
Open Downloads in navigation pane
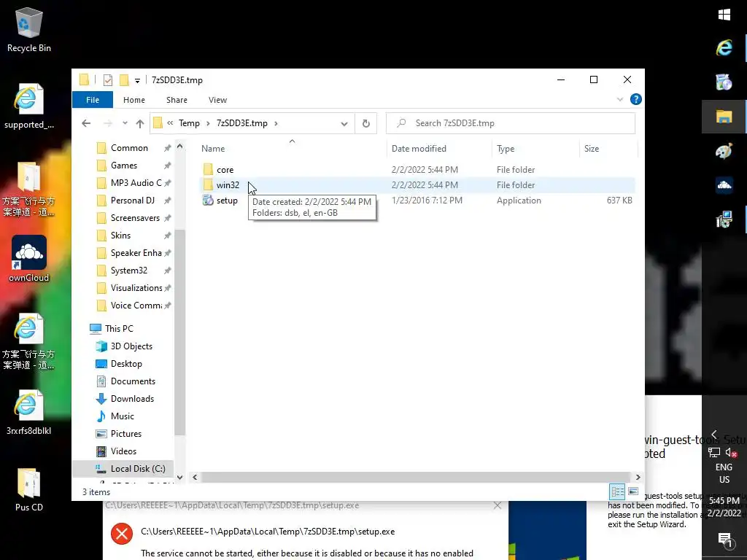pyautogui.click(x=132, y=399)
